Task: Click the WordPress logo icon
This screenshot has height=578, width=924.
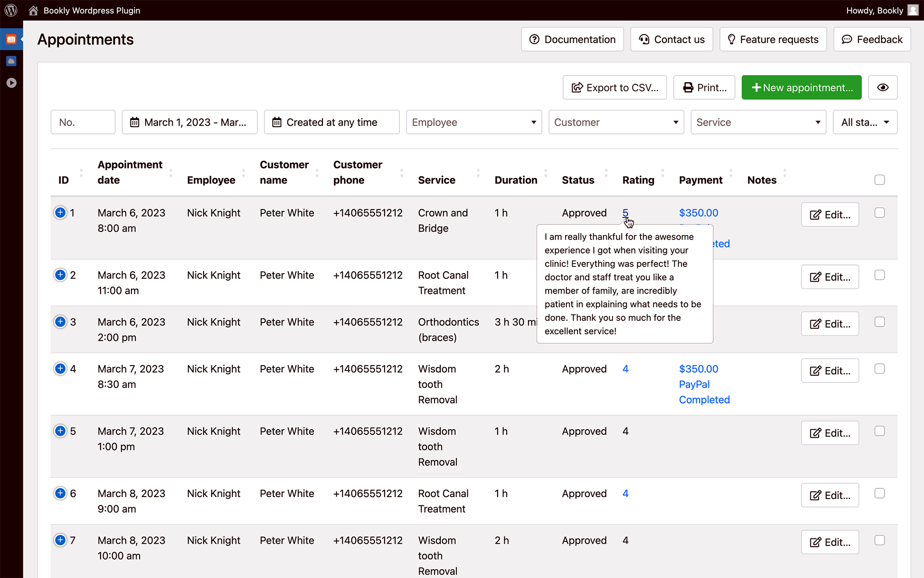Action: tap(11, 10)
